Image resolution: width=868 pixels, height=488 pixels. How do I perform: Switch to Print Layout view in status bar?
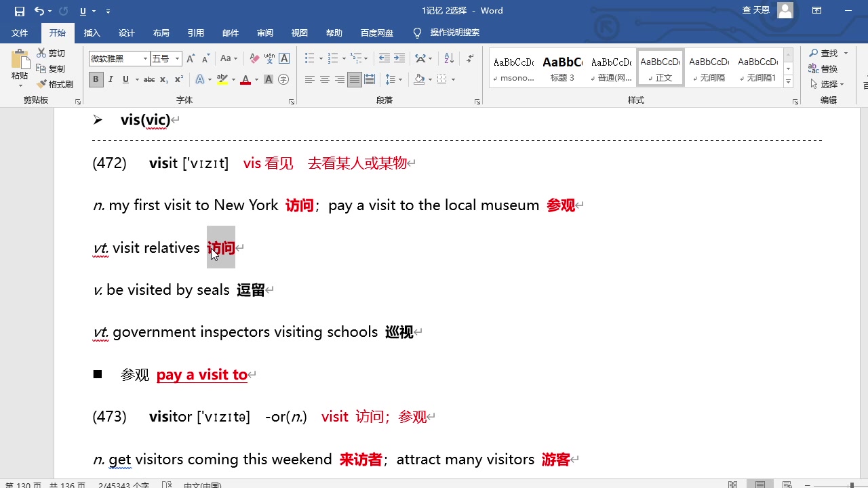click(x=760, y=485)
